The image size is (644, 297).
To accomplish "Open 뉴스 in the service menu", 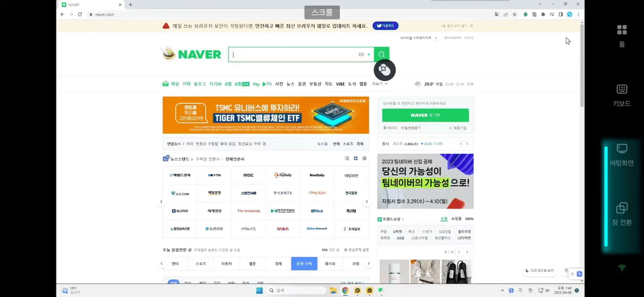I will click(x=290, y=84).
